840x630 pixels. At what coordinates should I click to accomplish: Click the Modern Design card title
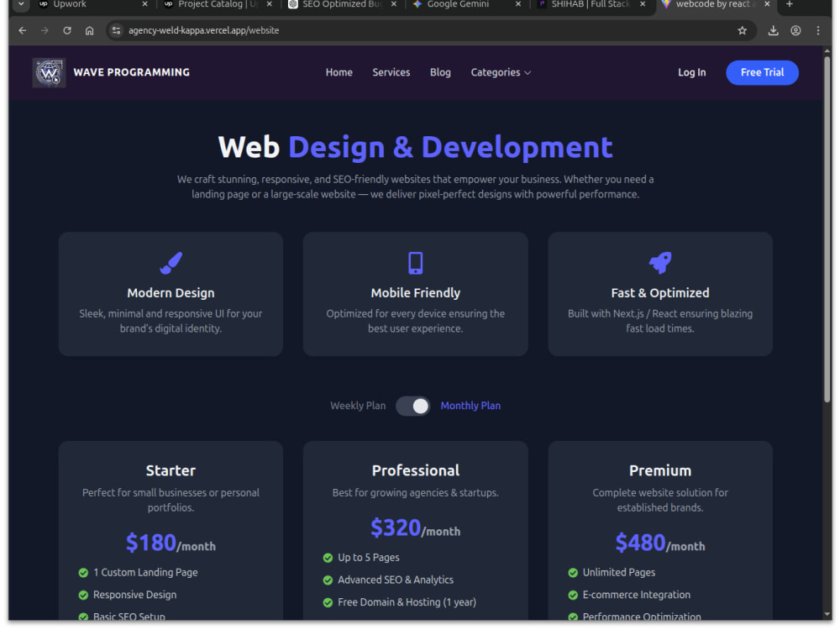(171, 293)
